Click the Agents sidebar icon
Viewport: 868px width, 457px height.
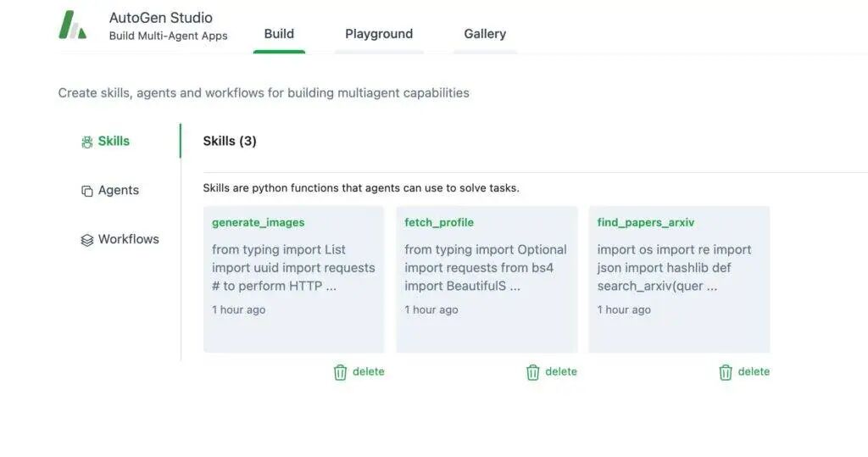coord(86,191)
